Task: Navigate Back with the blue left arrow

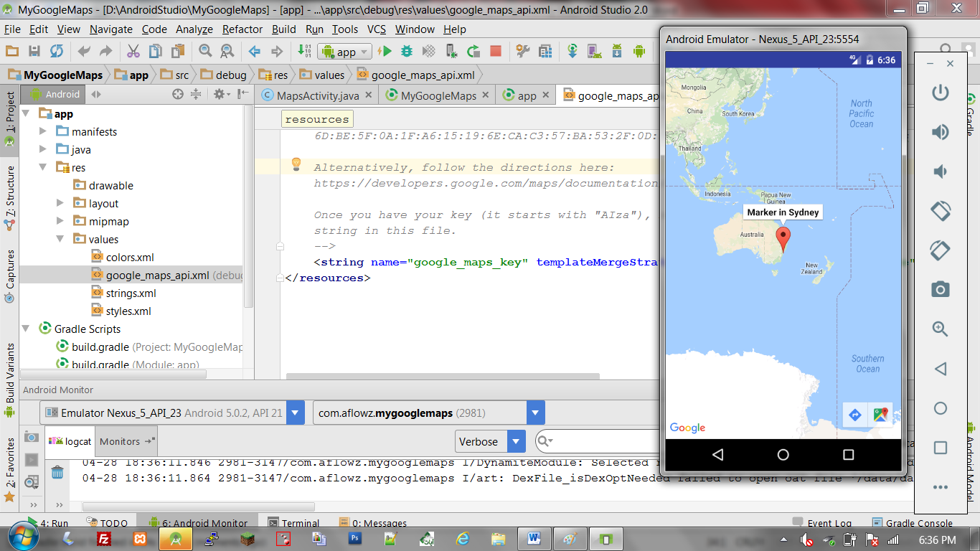Action: [255, 51]
